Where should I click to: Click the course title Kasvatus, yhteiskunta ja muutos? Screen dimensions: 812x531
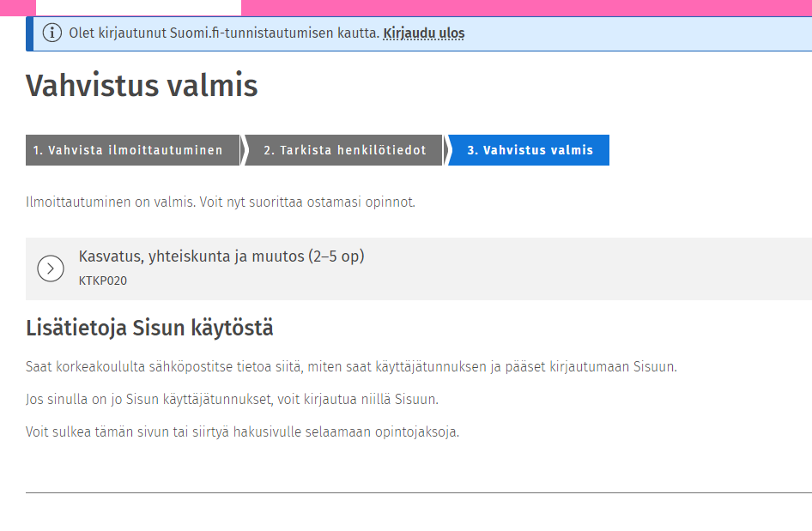pyautogui.click(x=221, y=256)
